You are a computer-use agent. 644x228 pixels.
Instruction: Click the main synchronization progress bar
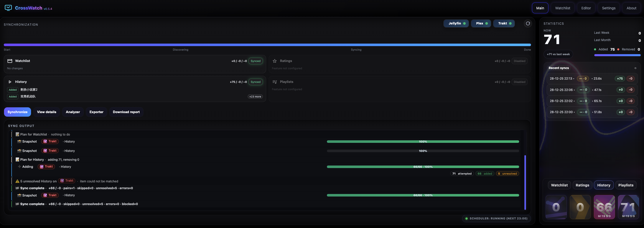267,45
